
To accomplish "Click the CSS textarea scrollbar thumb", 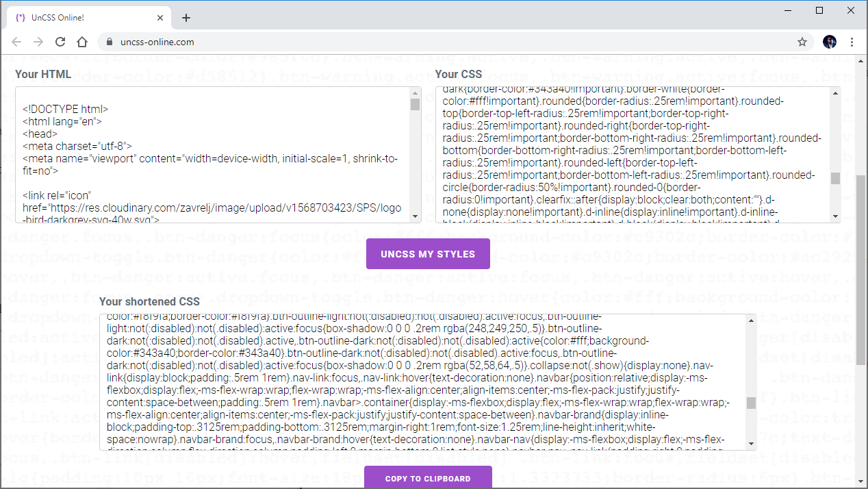I will click(835, 178).
